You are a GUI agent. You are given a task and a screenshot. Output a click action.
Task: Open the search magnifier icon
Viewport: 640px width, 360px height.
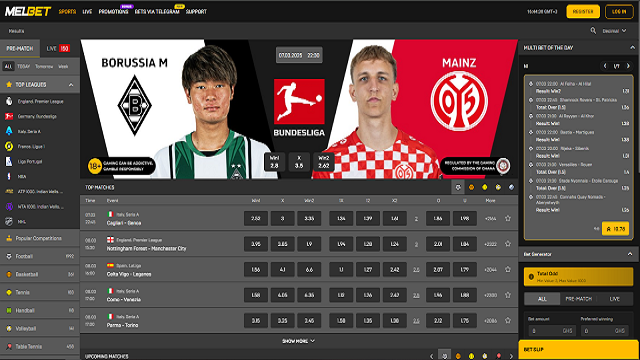pyautogui.click(x=593, y=31)
